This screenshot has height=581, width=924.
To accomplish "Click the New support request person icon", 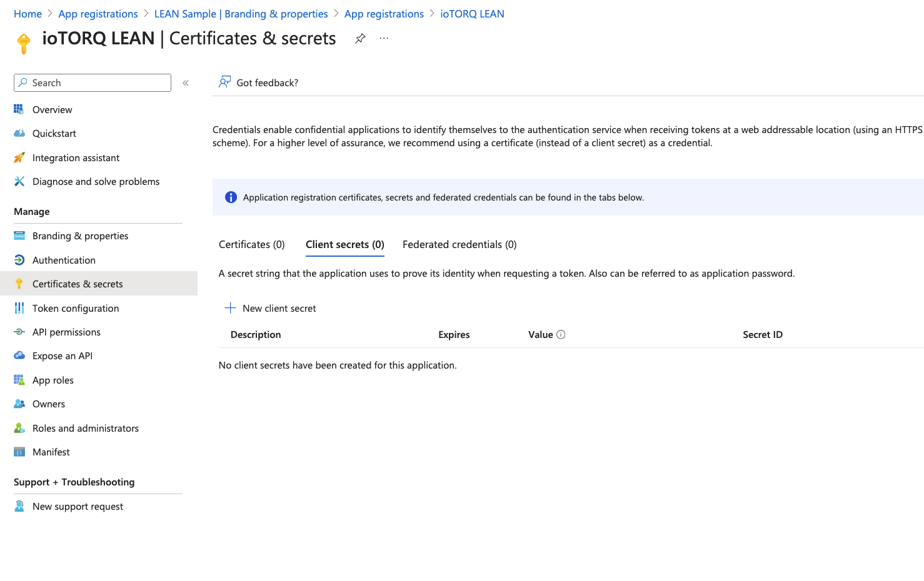I will tap(19, 506).
